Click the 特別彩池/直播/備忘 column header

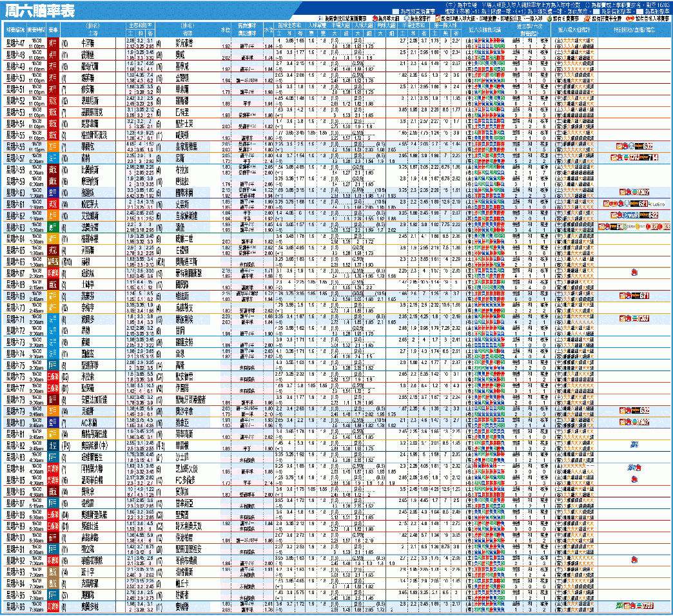tap(634, 30)
